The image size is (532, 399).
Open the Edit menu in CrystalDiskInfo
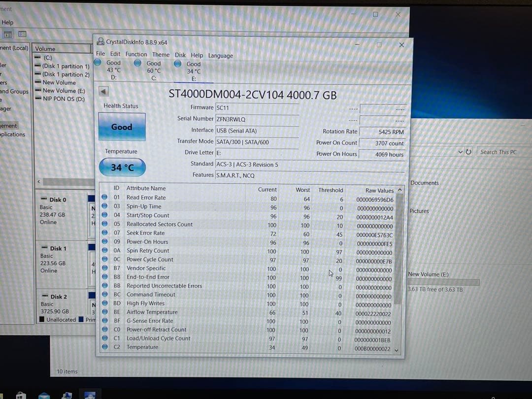point(115,54)
